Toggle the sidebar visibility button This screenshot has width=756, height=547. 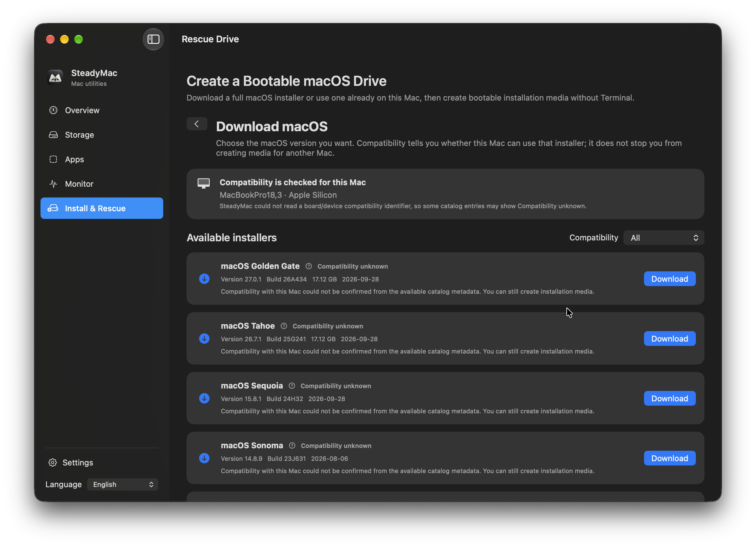pyautogui.click(x=153, y=39)
